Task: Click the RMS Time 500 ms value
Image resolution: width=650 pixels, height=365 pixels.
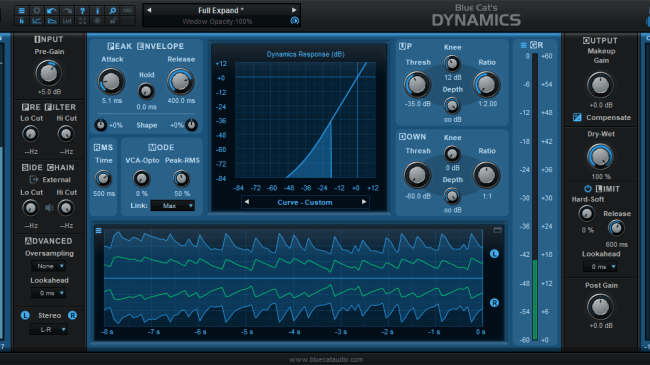Action: click(104, 194)
